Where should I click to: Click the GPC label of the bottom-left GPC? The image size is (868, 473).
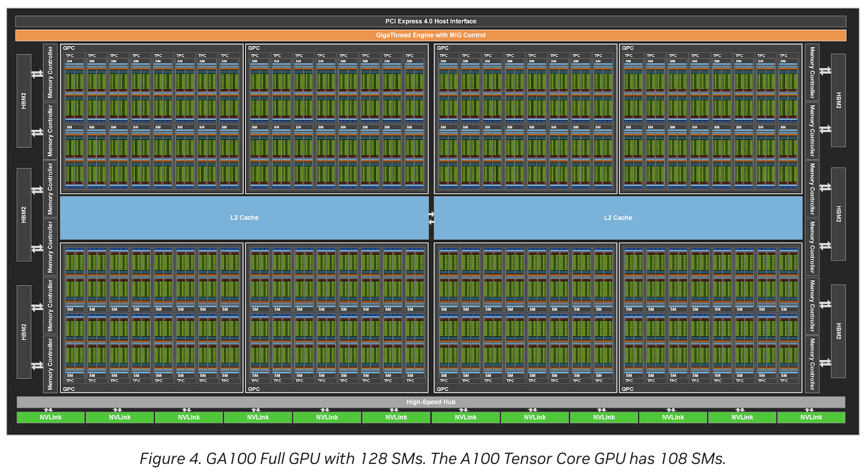[69, 389]
